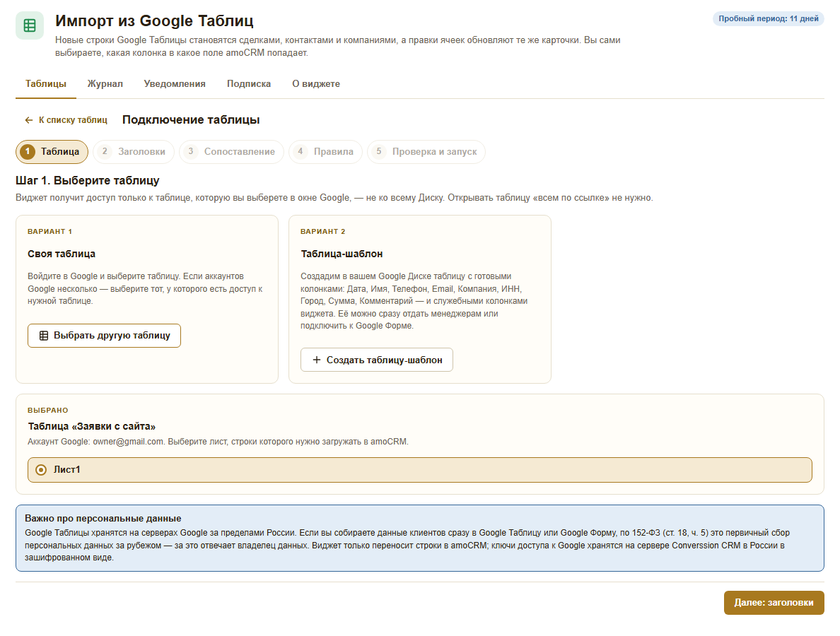Click the back arrow beside «К списку таблиц»
Viewport: 840px width, 636px height.
29,120
